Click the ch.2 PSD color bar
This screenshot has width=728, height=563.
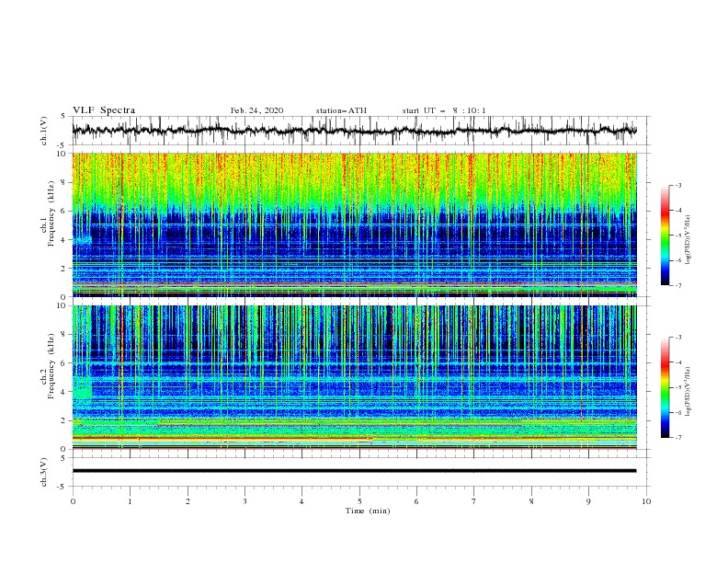click(x=665, y=387)
